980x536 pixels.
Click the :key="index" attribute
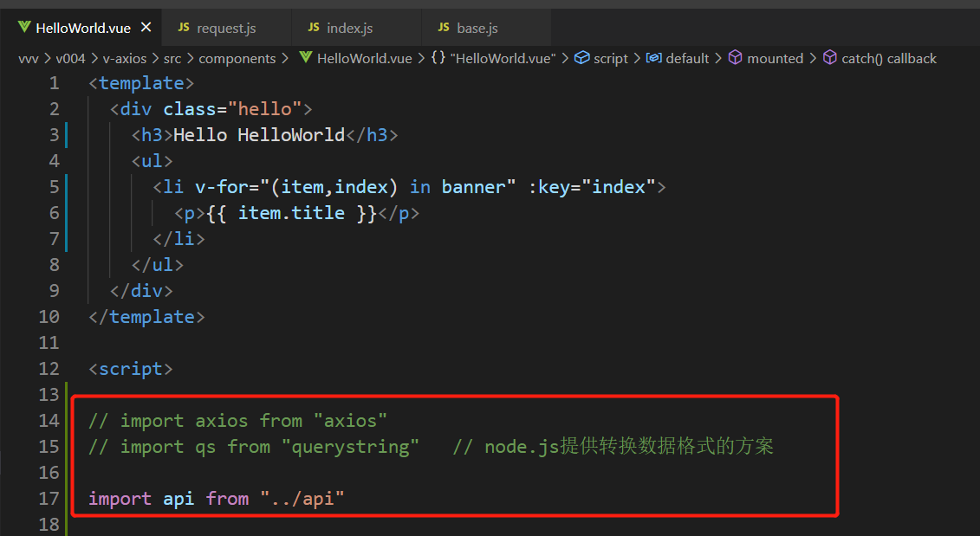click(x=593, y=187)
